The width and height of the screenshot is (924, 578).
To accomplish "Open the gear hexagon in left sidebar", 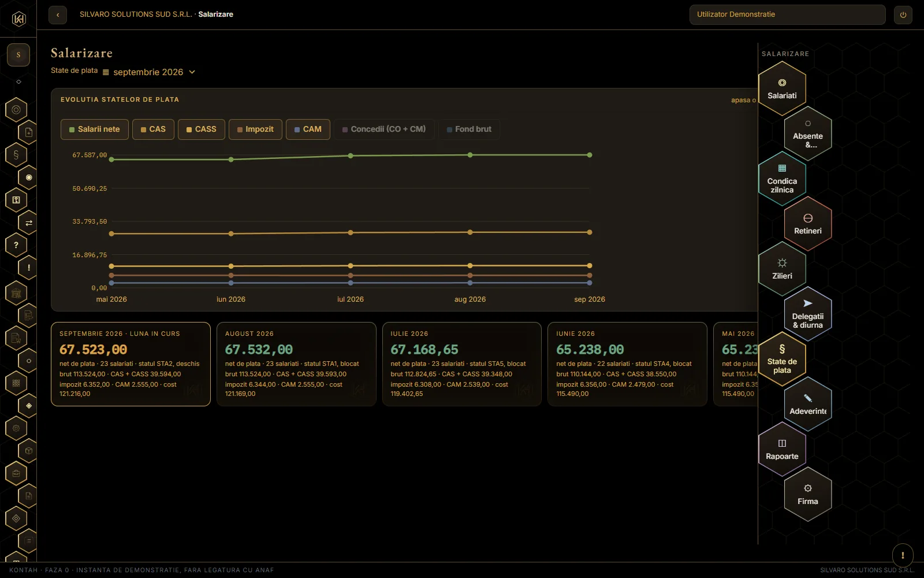I will pyautogui.click(x=16, y=428).
